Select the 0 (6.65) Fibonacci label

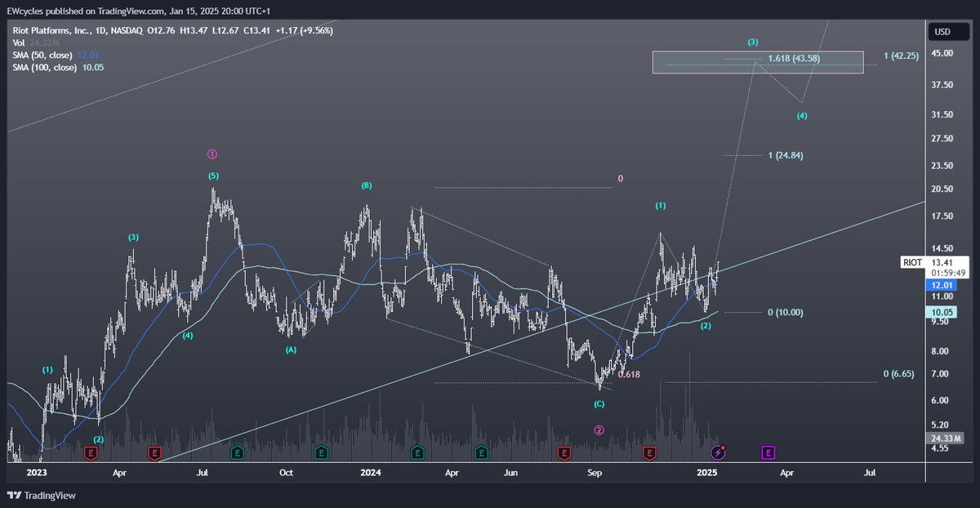[x=899, y=373]
